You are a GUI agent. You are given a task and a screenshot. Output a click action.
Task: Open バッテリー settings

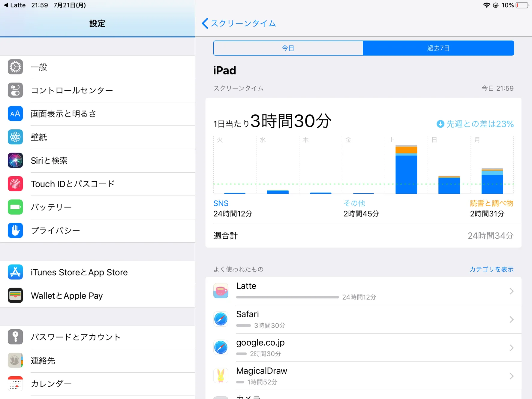click(x=97, y=207)
